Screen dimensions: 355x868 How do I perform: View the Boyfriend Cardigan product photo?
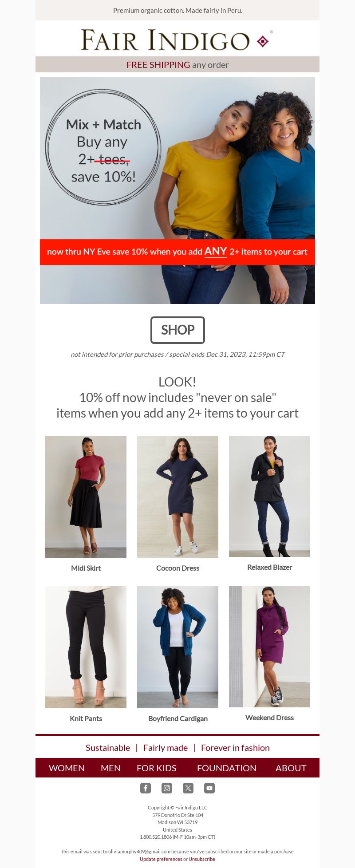click(177, 647)
